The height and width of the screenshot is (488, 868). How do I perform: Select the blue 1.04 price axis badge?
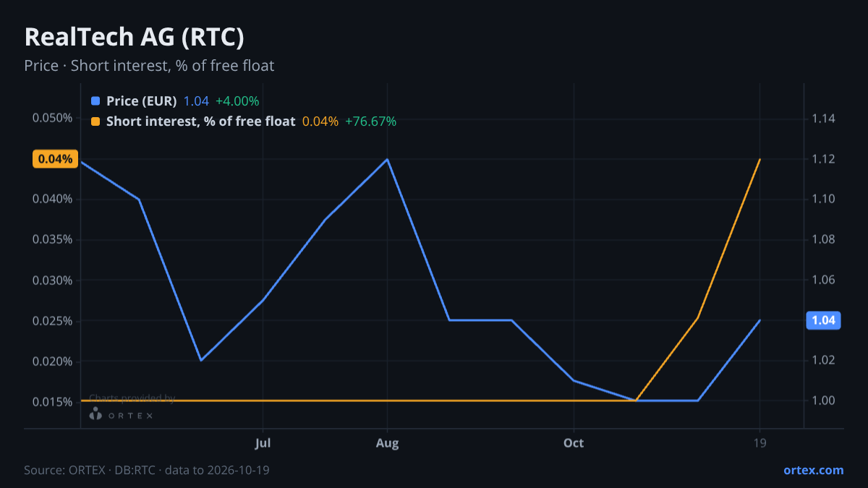[823, 320]
